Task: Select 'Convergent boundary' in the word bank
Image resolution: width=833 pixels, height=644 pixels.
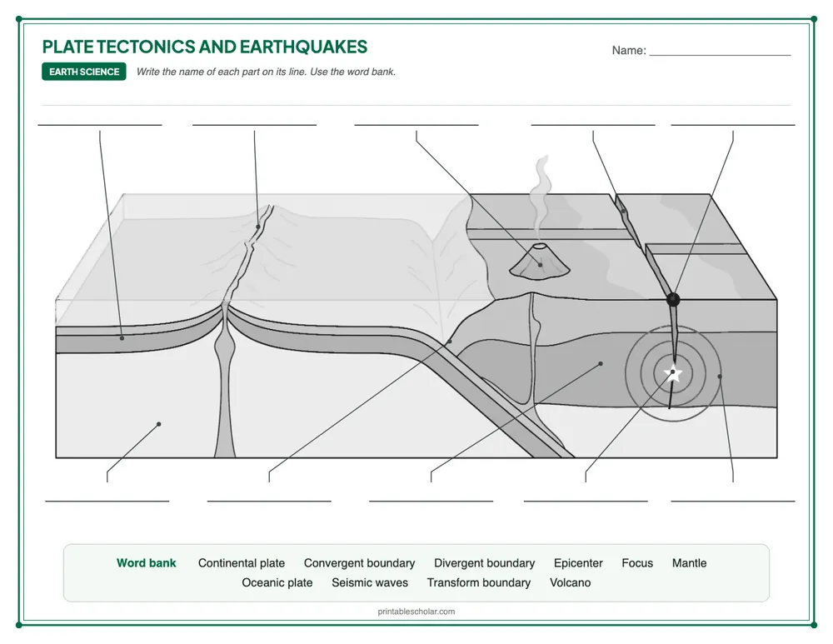Action: 359,562
